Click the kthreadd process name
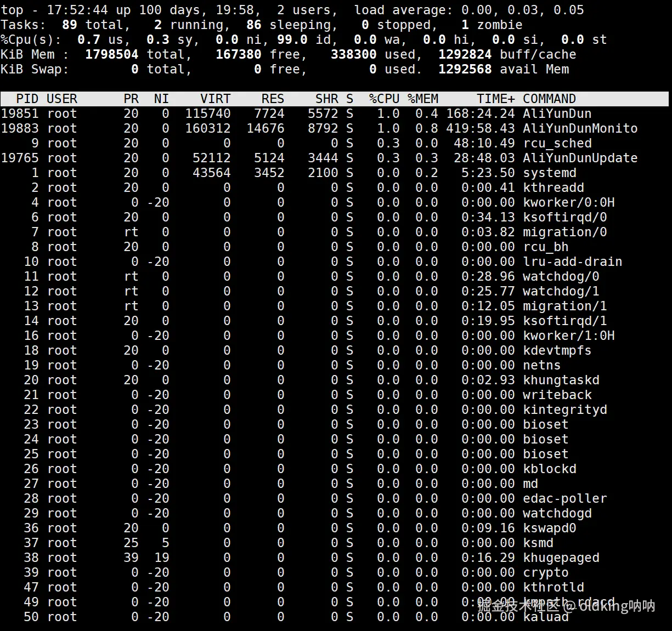672x631 pixels. point(553,187)
